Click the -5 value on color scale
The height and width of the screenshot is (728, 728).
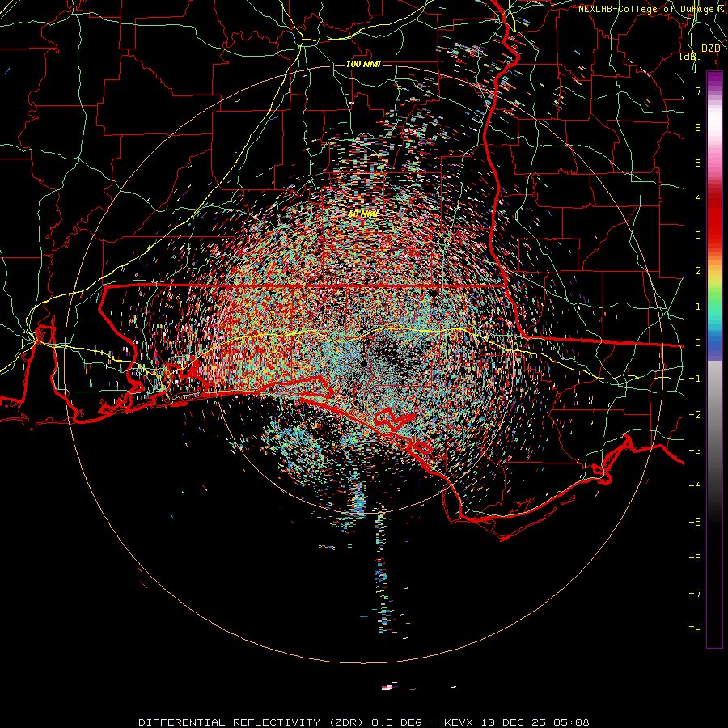(695, 523)
